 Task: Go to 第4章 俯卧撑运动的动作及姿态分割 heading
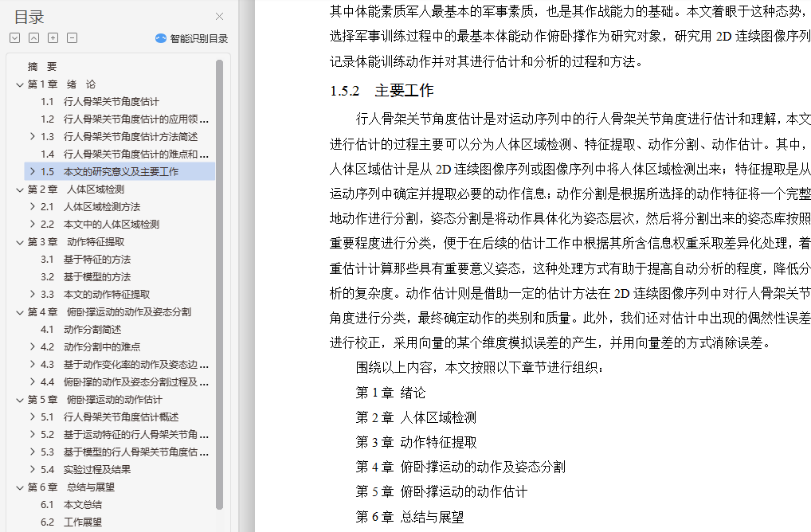109,311
